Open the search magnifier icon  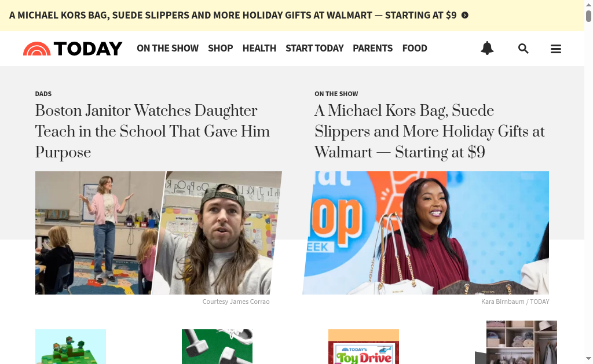pyautogui.click(x=523, y=49)
